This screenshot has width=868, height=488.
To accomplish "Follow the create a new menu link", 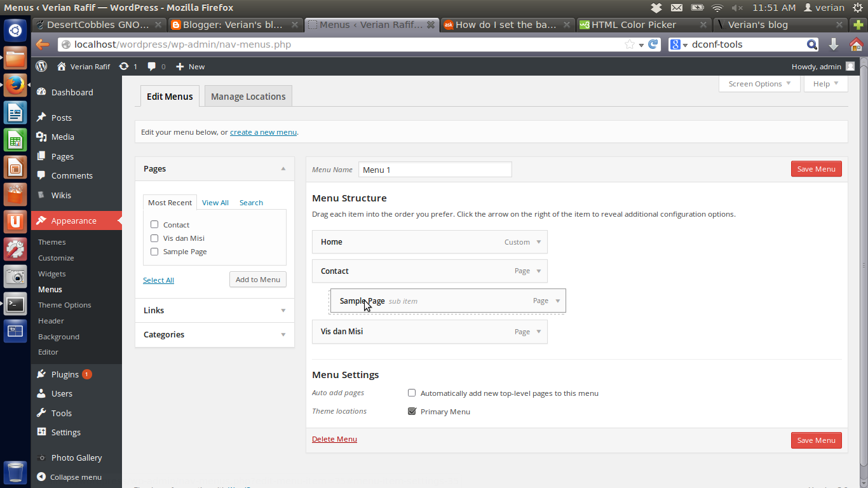I will coord(263,132).
